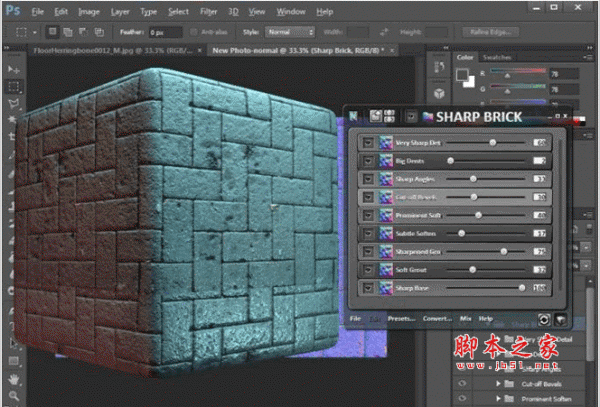This screenshot has height=407, width=600.
Task: Click the Big Dents layer thumbnail
Action: [x=386, y=161]
